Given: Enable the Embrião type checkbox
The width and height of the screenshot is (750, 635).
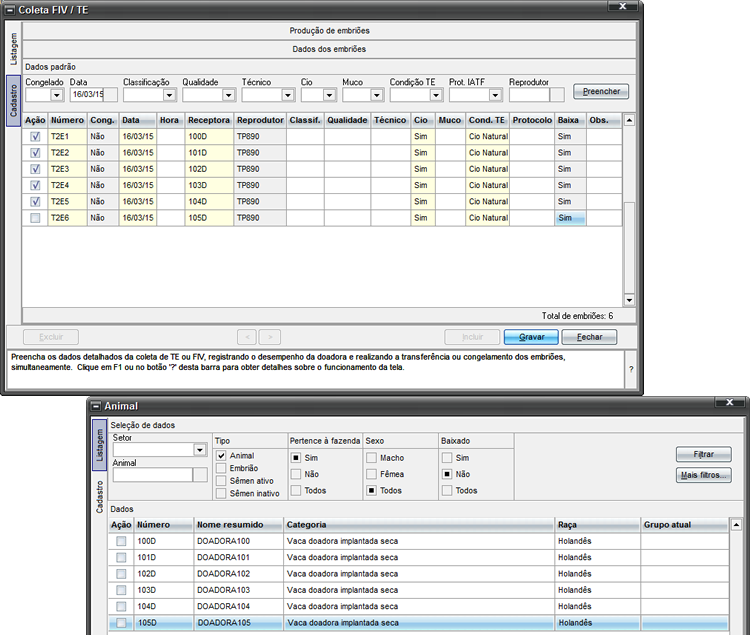Looking at the screenshot, I should [221, 468].
